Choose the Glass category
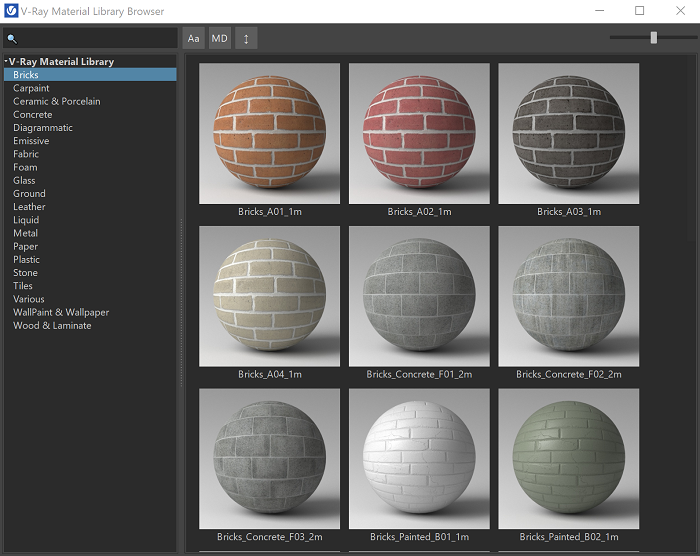Viewport: 700px width, 556px height. pyautogui.click(x=24, y=180)
